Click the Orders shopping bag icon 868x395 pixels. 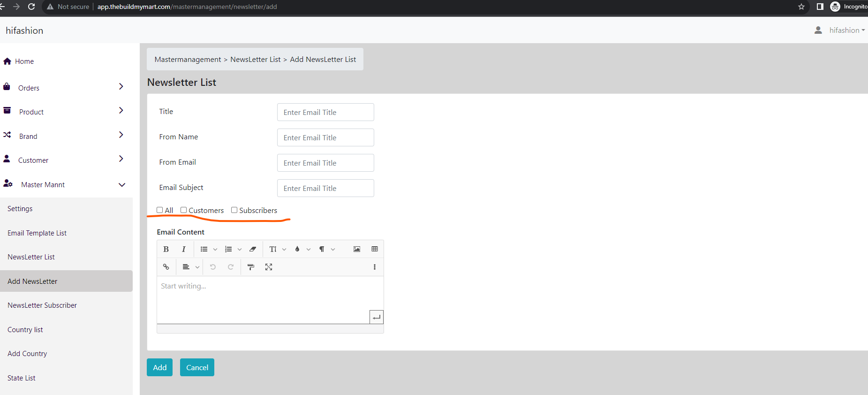(x=7, y=87)
